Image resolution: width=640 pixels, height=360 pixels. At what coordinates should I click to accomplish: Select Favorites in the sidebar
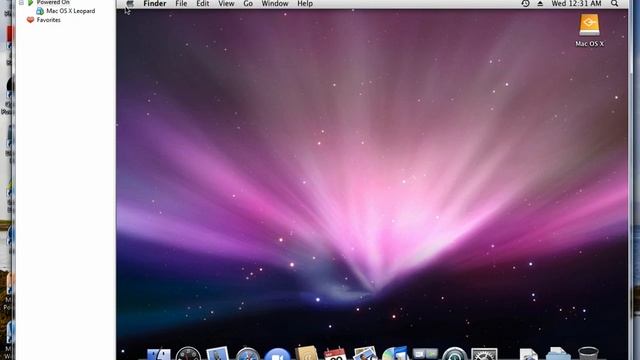(49, 20)
